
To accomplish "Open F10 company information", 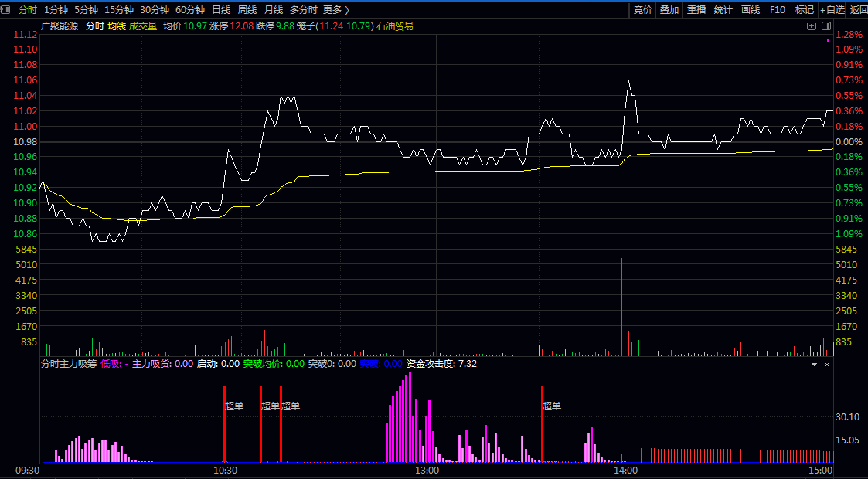I will 778,10.
